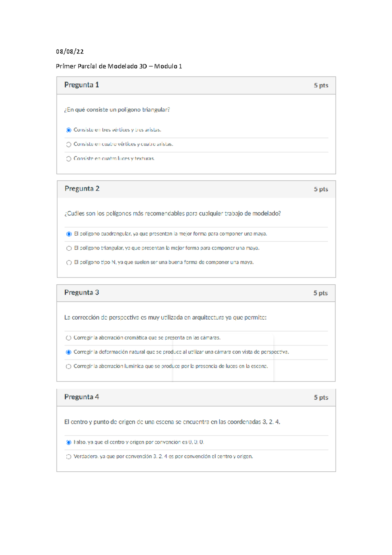This screenshot has width=392, height=555.
Task: Choose 'El polígono cuadrangular' answer option
Action: [x=68, y=234]
